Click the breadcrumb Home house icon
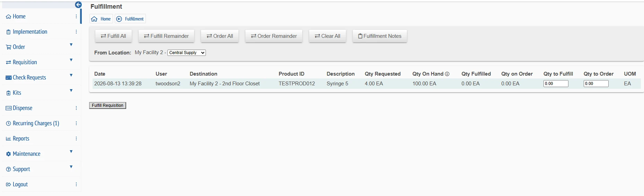 [94, 19]
